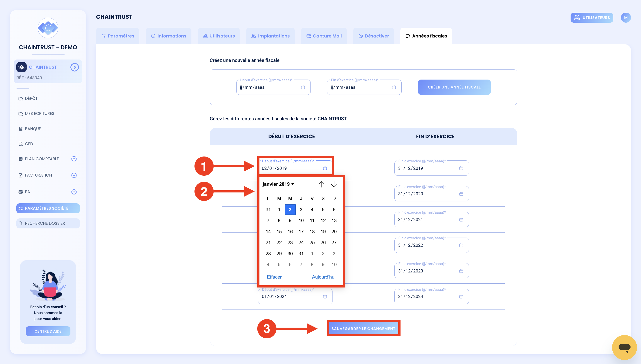
Task: Click the previous month up arrow
Action: click(322, 184)
